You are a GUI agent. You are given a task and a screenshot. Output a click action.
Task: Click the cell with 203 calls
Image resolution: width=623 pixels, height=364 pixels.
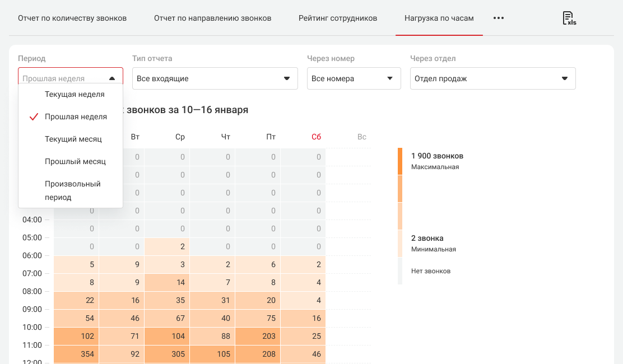point(258,336)
